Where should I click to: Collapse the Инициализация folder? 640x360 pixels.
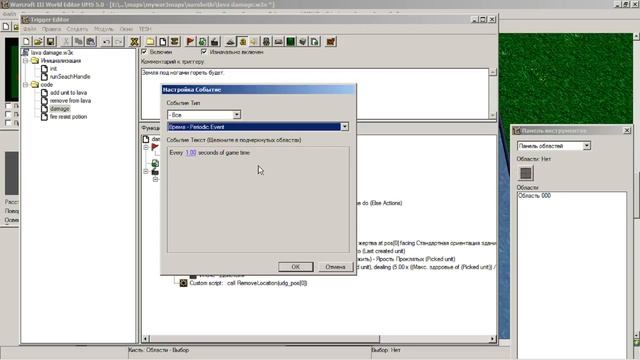pos(25,61)
